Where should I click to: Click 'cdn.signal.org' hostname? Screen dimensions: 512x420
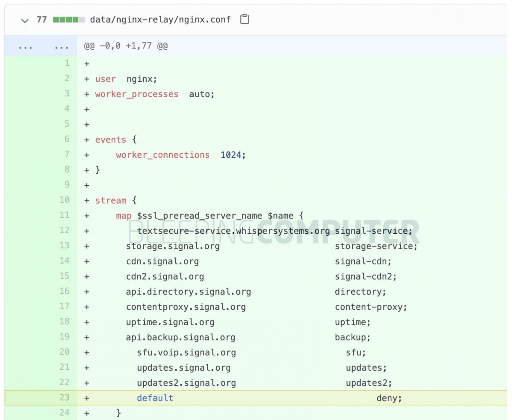pos(162,262)
